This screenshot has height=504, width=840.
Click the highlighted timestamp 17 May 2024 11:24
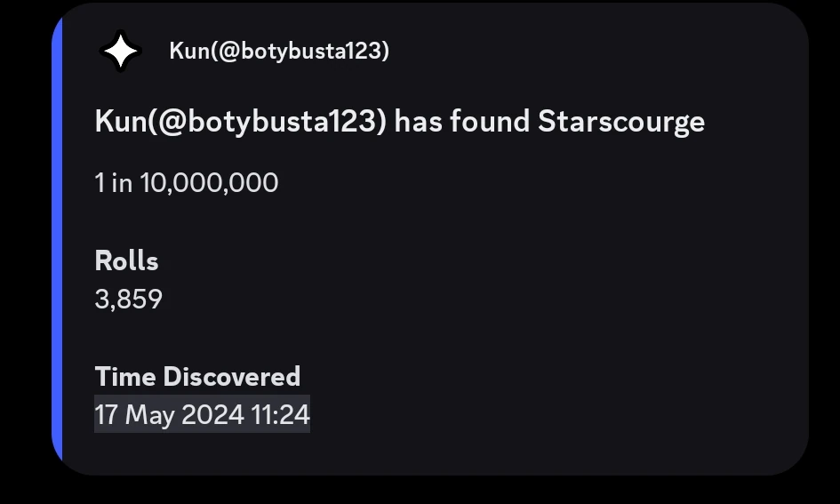coord(202,415)
